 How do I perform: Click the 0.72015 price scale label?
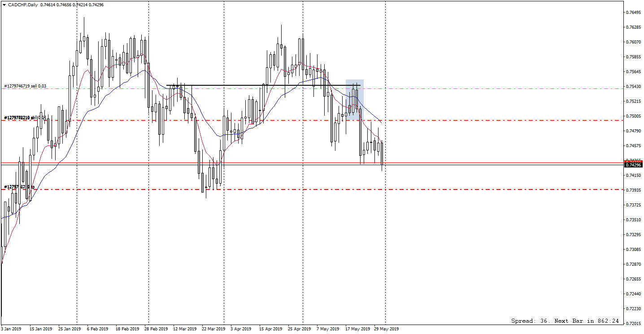coord(632,323)
